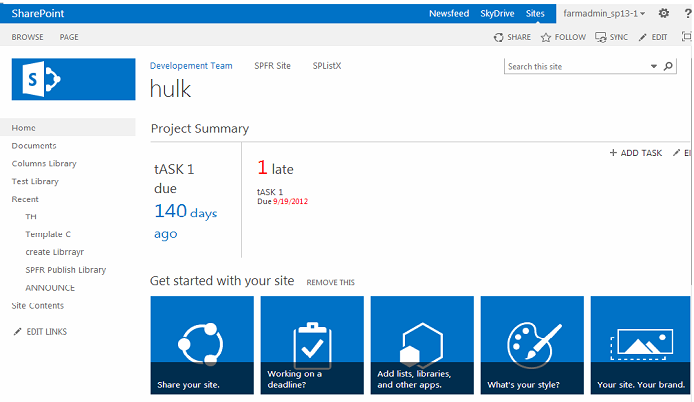Open SPFR Publish Library under Recent
This screenshot has width=694, height=402.
coord(66,270)
